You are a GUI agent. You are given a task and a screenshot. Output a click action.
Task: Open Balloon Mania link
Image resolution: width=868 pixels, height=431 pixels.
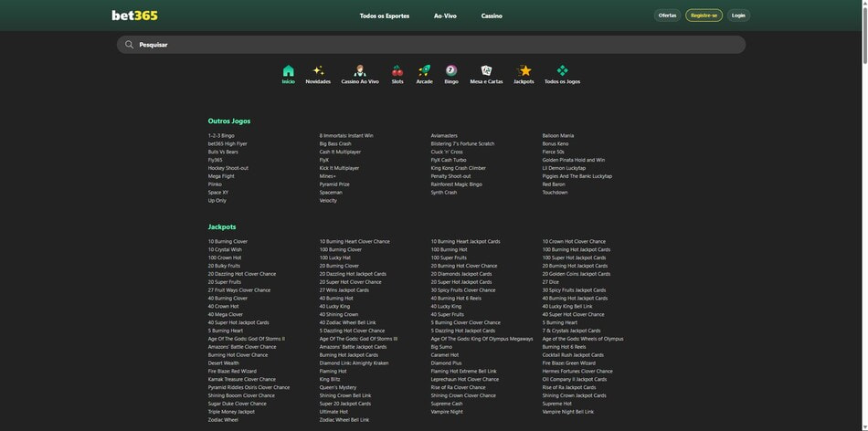pyautogui.click(x=558, y=135)
